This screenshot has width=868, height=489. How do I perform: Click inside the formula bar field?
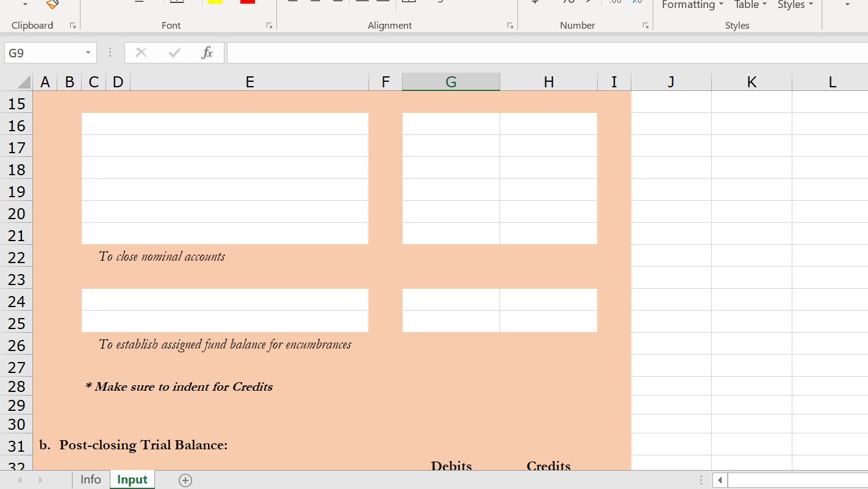[547, 53]
